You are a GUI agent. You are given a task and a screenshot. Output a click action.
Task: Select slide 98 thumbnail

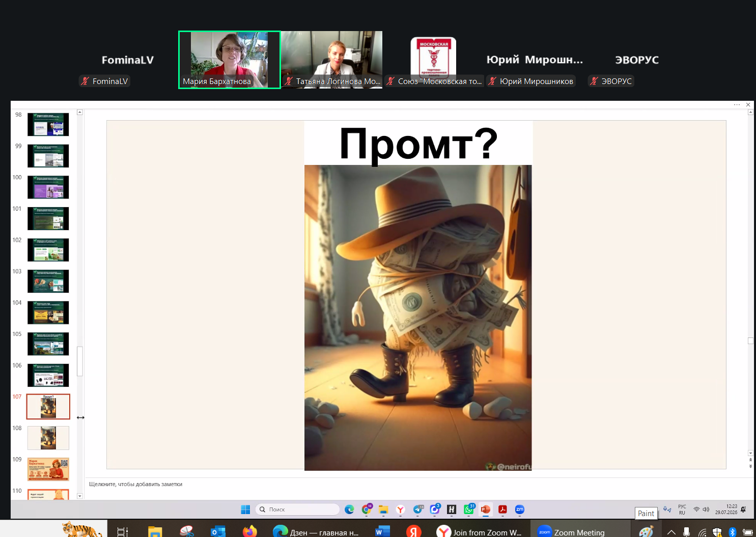point(48,124)
